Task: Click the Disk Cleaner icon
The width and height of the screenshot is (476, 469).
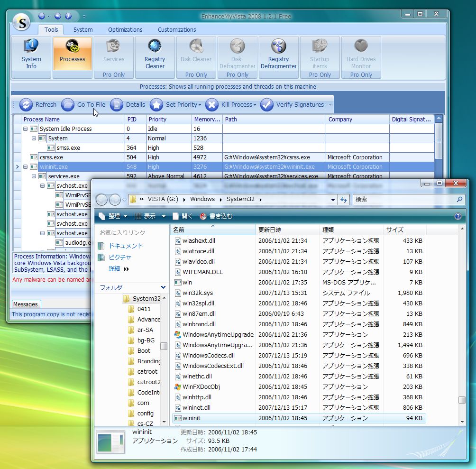Action: pyautogui.click(x=196, y=57)
